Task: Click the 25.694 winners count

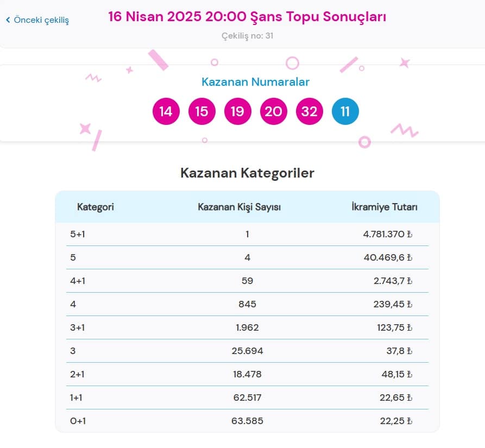Action: [247, 351]
